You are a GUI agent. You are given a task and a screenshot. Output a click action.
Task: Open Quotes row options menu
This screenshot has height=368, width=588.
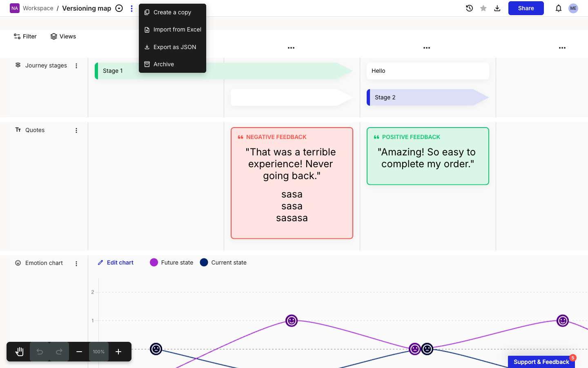(x=76, y=130)
